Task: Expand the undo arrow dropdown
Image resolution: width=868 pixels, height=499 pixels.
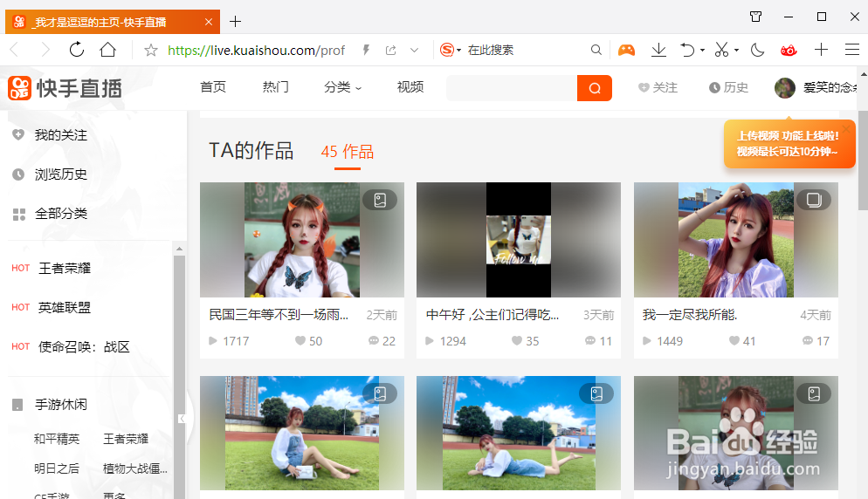Action: point(702,51)
